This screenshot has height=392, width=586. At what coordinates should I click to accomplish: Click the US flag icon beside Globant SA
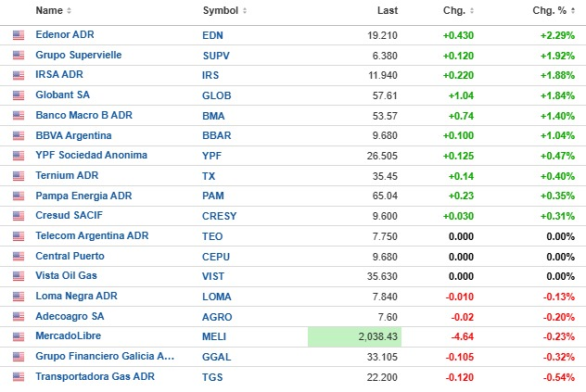click(19, 95)
